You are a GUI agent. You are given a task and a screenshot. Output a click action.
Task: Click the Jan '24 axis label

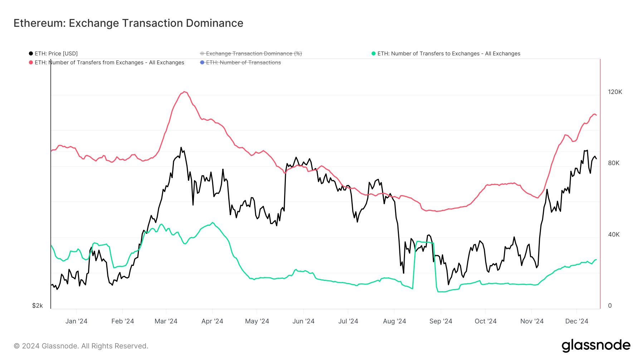pos(77,321)
